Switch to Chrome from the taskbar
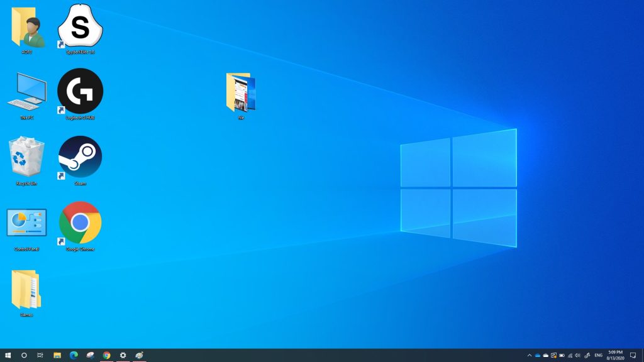Image resolution: width=644 pixels, height=362 pixels. [106, 356]
